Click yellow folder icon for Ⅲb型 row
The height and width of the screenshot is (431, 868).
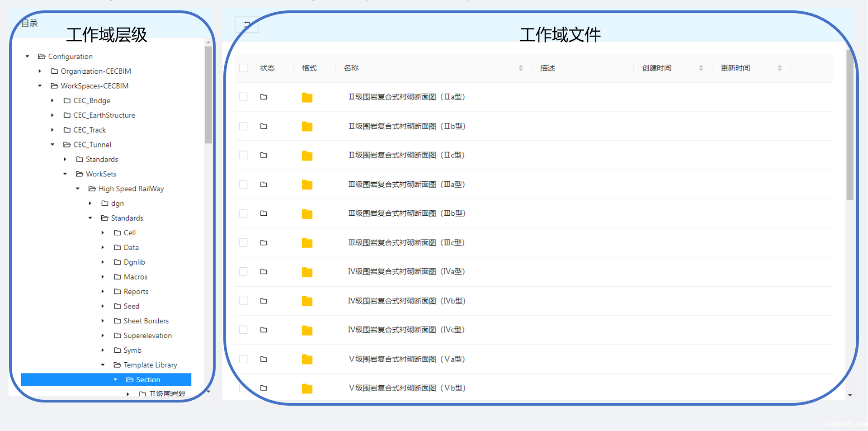point(307,213)
